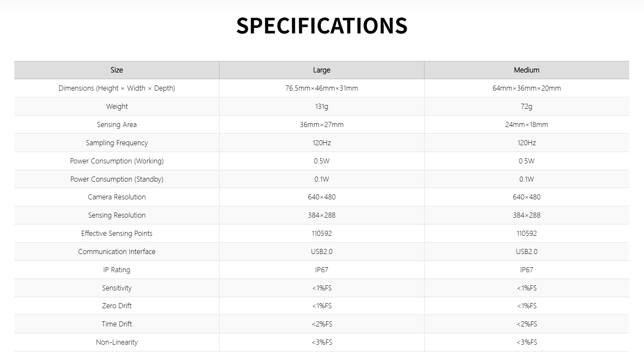Click the Power Consumption (Working) label
This screenshot has width=644, height=362.
tap(117, 161)
